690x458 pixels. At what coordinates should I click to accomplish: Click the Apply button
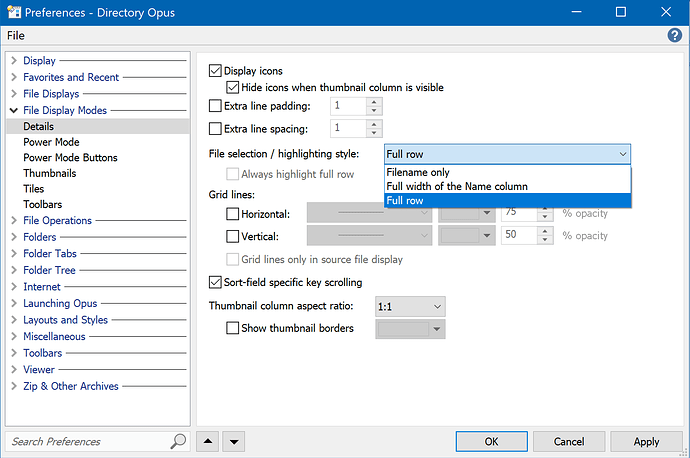pos(646,441)
